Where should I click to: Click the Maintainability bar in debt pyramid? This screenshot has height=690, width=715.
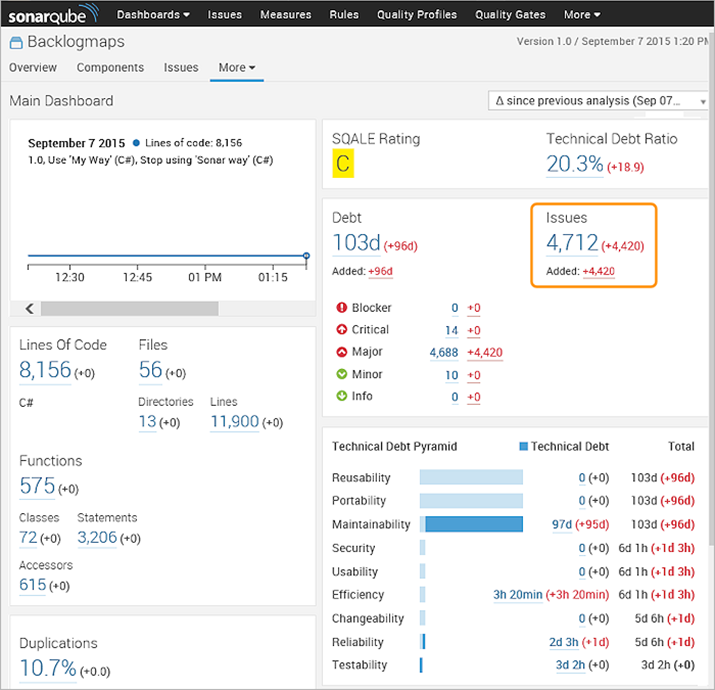[473, 524]
